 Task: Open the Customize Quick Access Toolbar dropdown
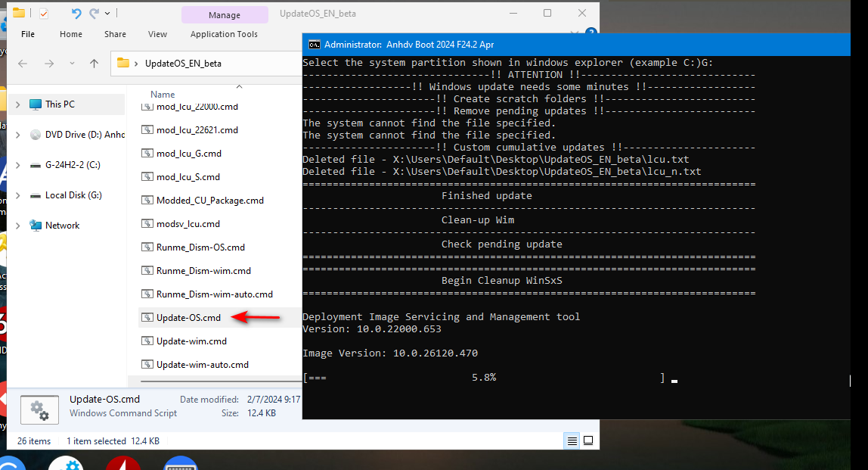[x=107, y=14]
